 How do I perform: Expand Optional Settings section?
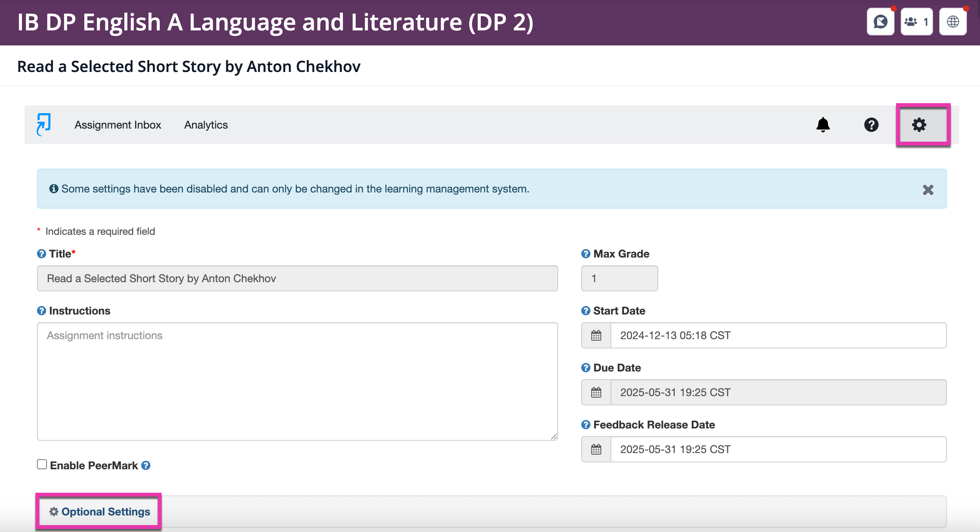coord(99,512)
